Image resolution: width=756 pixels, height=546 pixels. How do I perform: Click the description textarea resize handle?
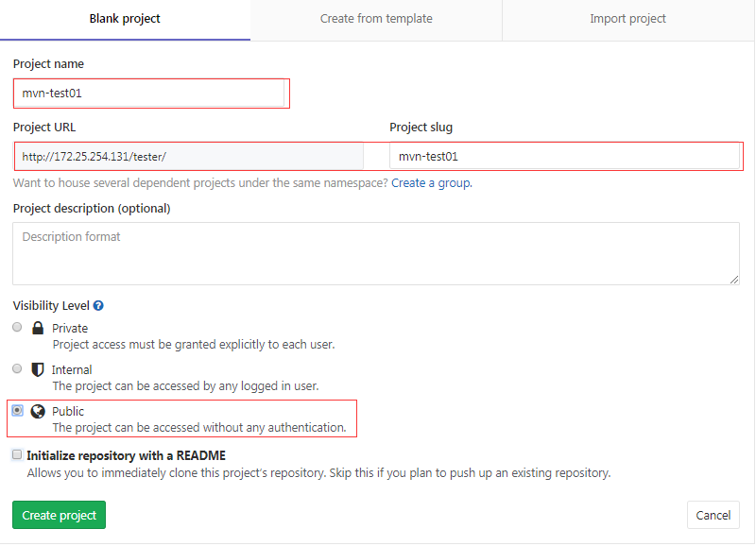pos(734,280)
